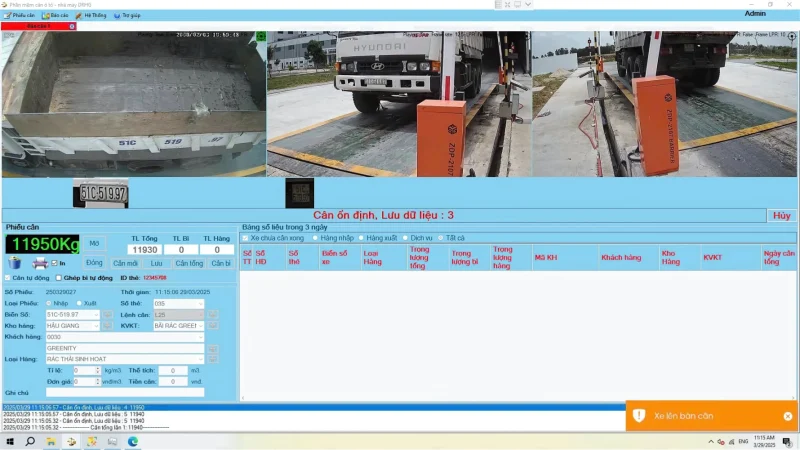Click the green camera icon on first video
This screenshot has width=800, height=450.
[x=260, y=36]
